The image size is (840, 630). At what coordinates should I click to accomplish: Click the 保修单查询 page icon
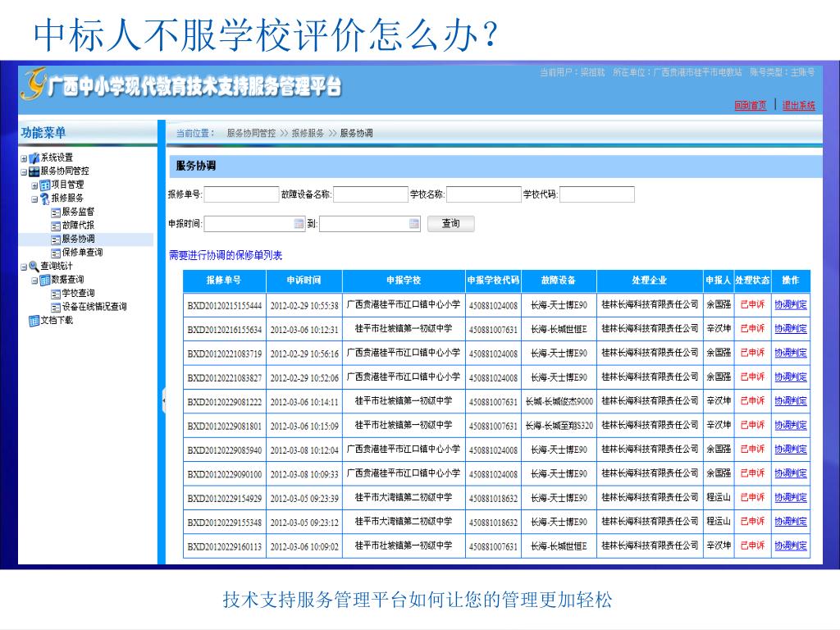56,253
